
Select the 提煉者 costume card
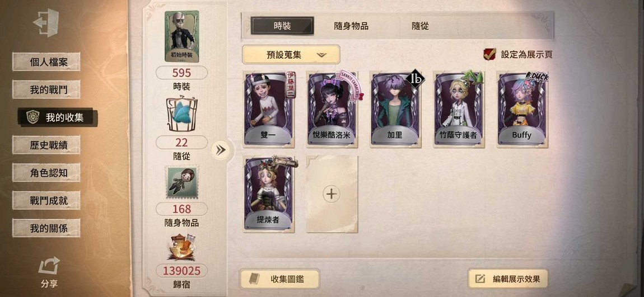pos(268,194)
